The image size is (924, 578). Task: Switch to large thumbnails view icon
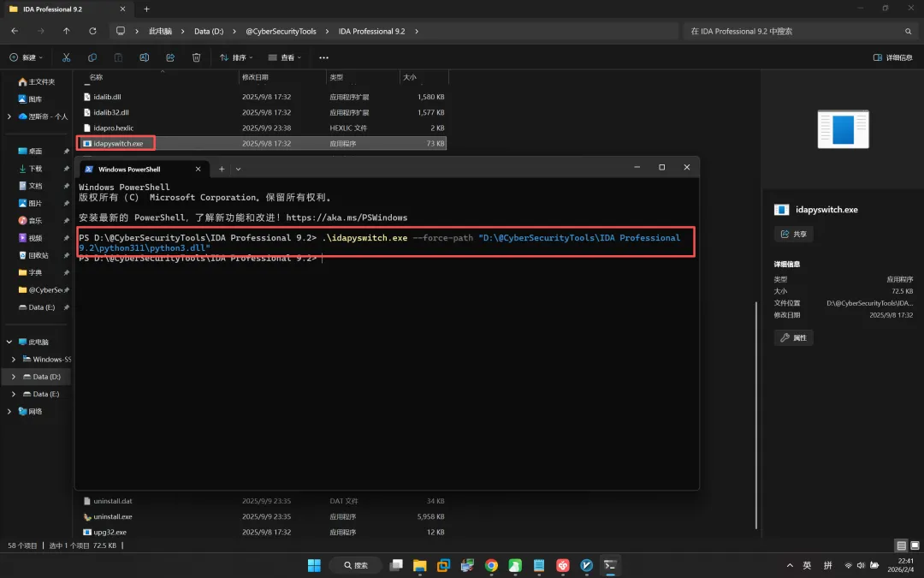pyautogui.click(x=915, y=545)
